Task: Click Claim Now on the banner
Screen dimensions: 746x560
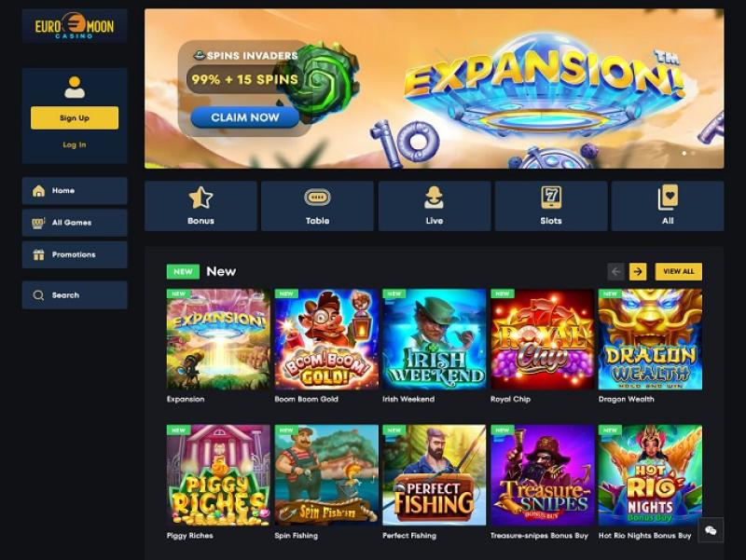Action: click(x=245, y=117)
